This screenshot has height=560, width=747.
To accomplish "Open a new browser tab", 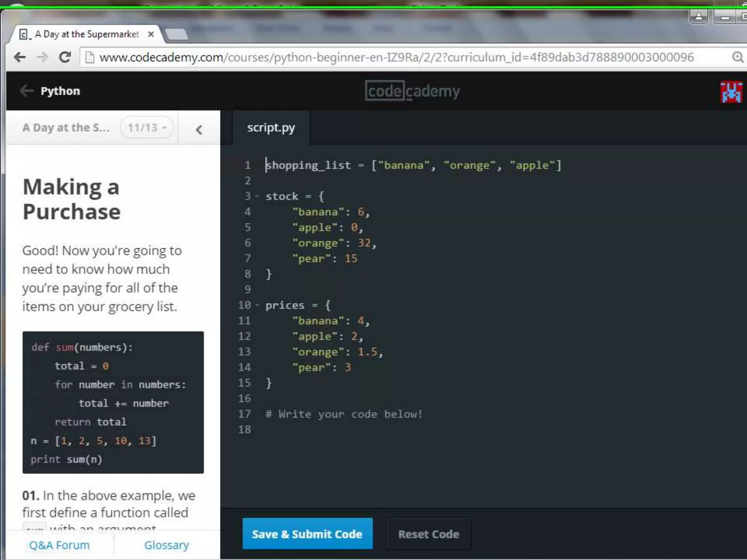I will pos(177,35).
